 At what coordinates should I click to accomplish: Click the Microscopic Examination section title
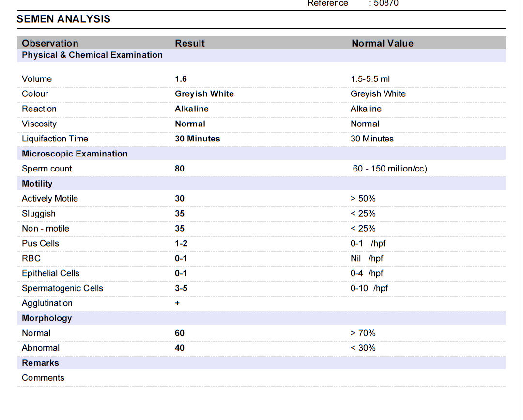(75, 154)
